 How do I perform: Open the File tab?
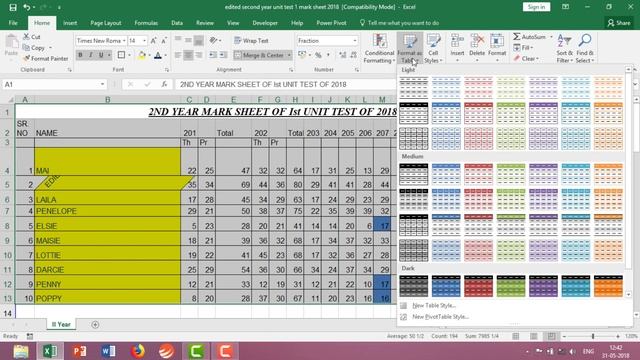click(x=13, y=23)
